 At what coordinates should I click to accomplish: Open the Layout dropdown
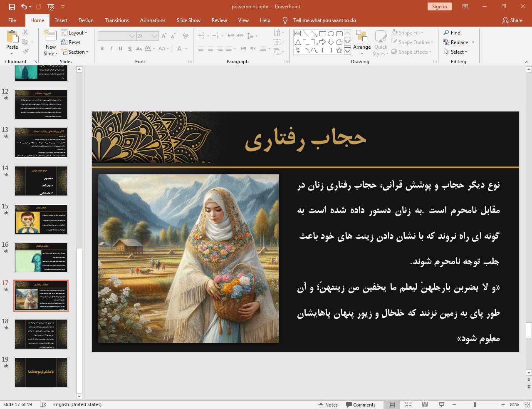click(x=75, y=32)
